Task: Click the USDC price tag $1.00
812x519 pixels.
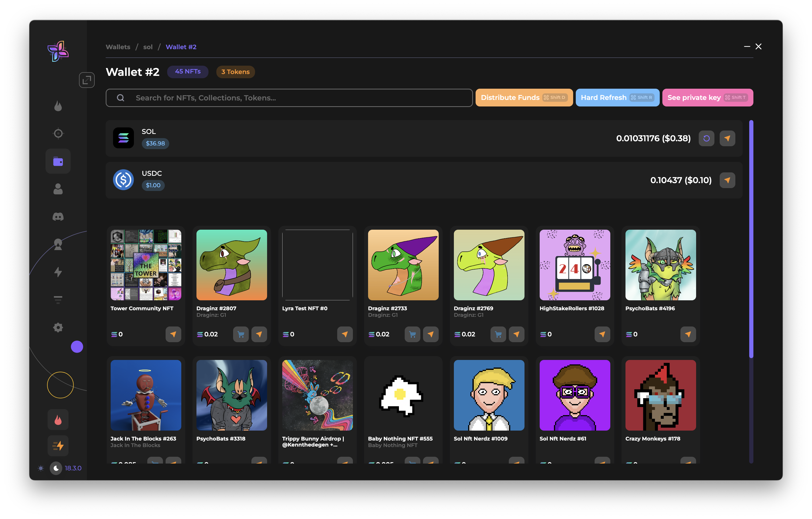Action: (153, 185)
